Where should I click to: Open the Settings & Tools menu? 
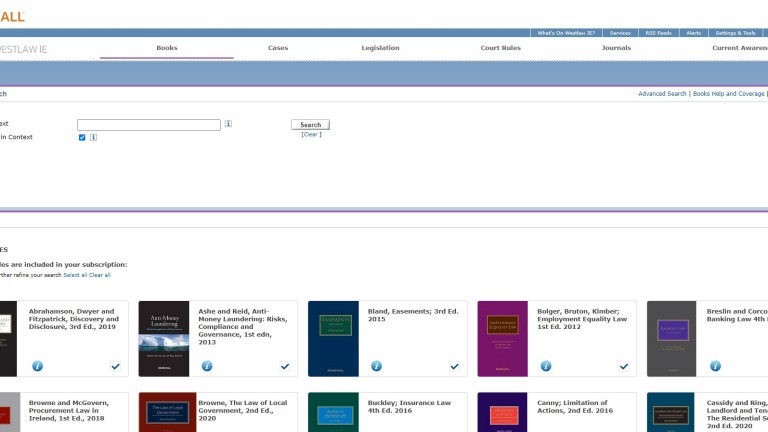pos(735,33)
